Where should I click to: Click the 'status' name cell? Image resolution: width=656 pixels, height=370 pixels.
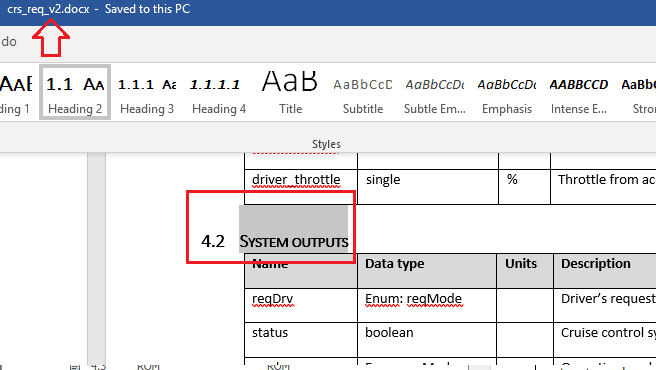[x=301, y=339]
